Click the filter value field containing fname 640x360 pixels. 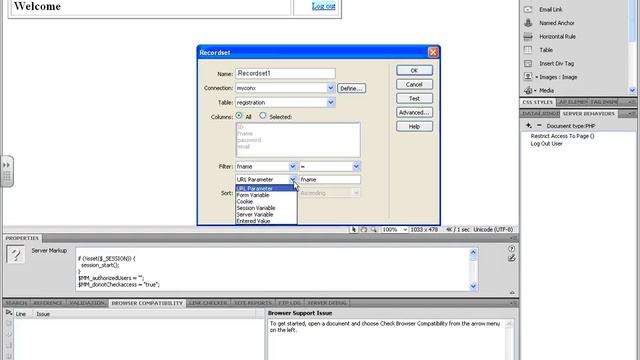point(330,179)
